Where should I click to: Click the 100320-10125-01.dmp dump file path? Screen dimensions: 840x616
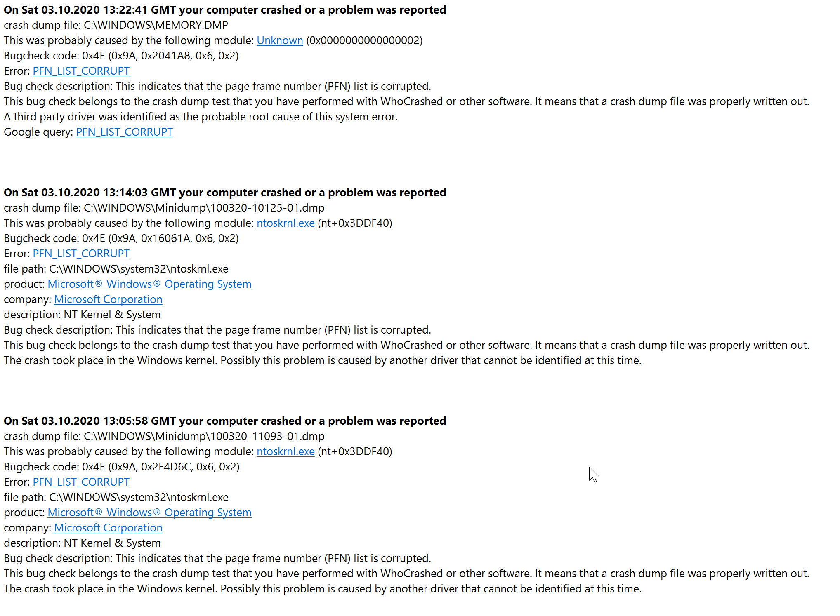[x=204, y=208]
